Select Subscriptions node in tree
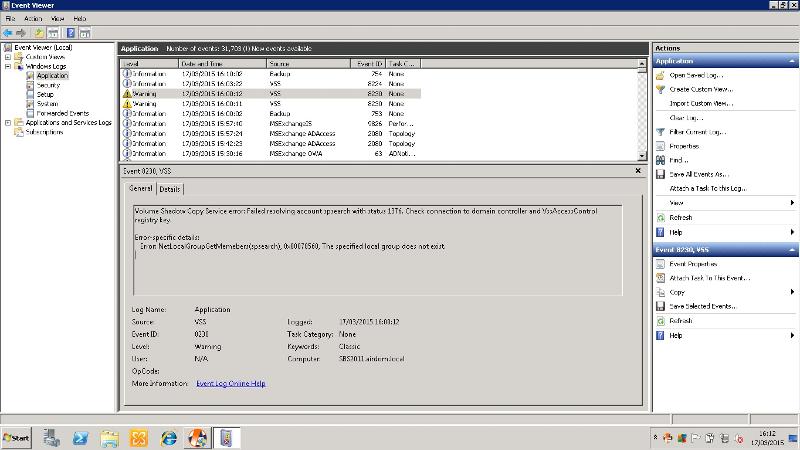The height and width of the screenshot is (450, 800). [x=44, y=132]
